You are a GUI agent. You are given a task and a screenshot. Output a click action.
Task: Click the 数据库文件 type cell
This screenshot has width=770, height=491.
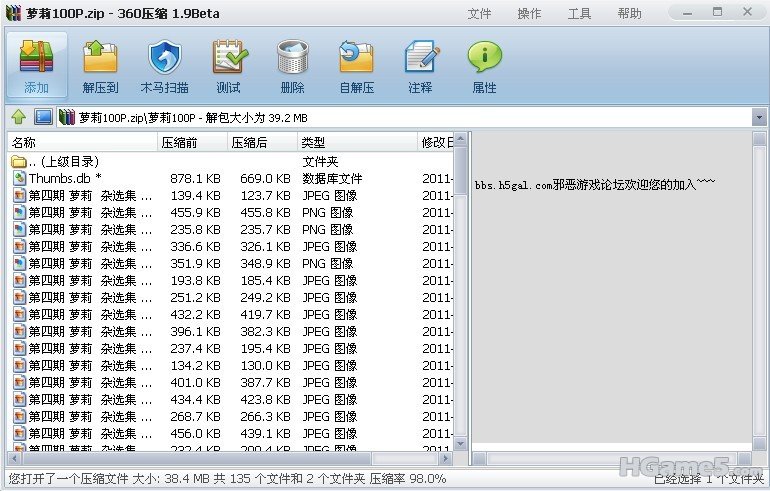click(x=332, y=179)
